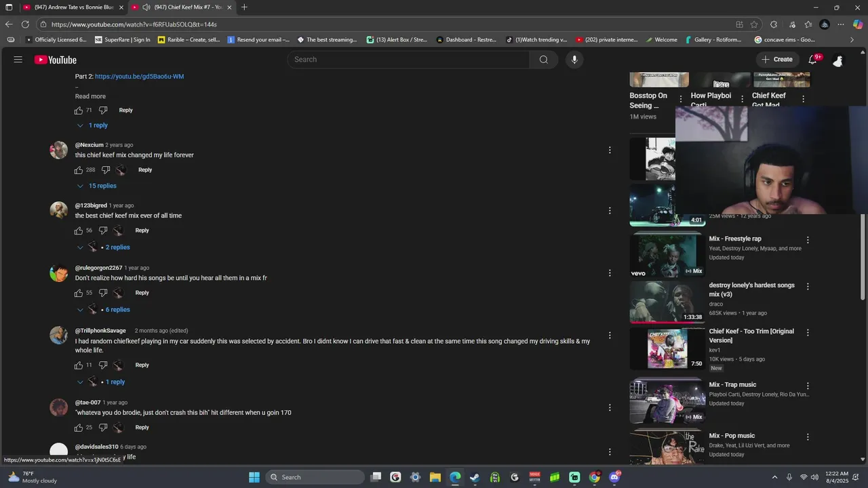Screen dimensions: 868x488
Task: Open options menu for @tae-007 comment
Action: (x=610, y=408)
